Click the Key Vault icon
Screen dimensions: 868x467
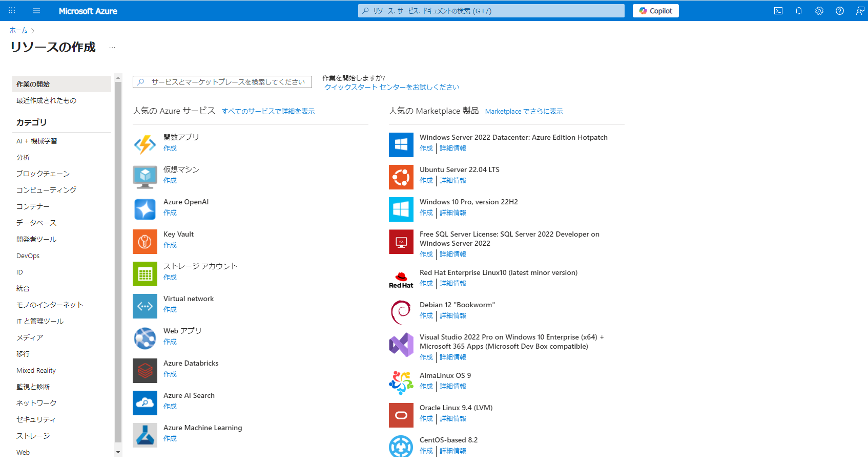pos(145,241)
